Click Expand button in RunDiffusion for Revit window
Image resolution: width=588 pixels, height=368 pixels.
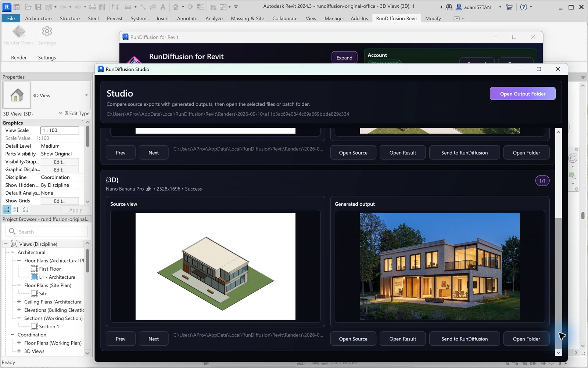point(344,58)
